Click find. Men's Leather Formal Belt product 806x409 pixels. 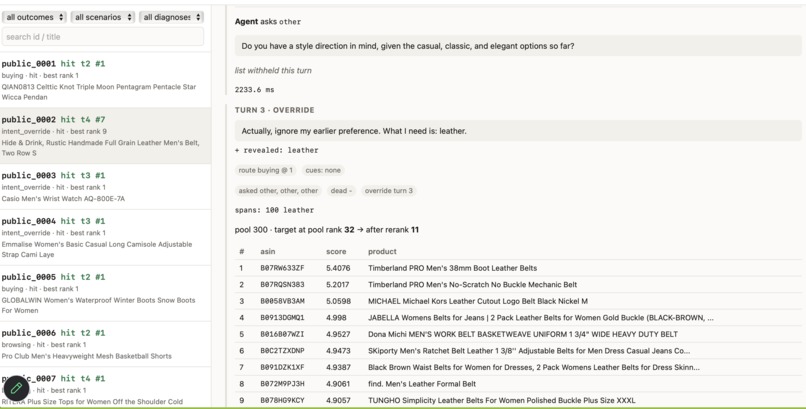coord(422,384)
